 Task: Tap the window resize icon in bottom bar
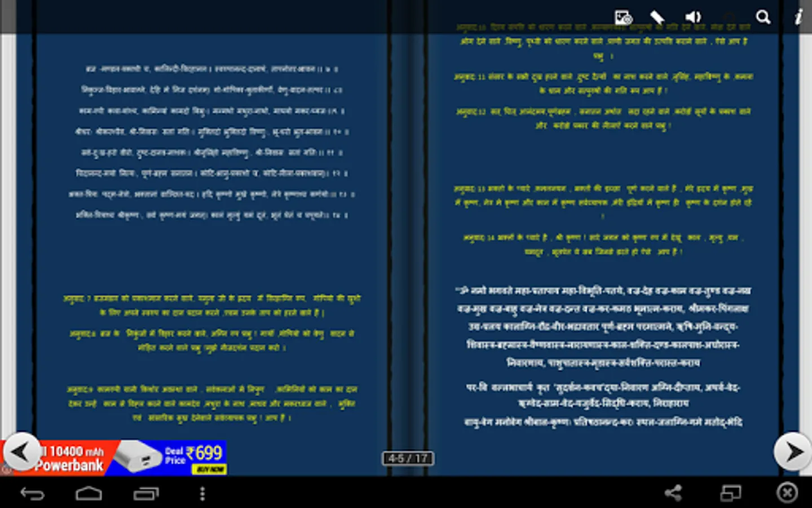click(x=731, y=493)
